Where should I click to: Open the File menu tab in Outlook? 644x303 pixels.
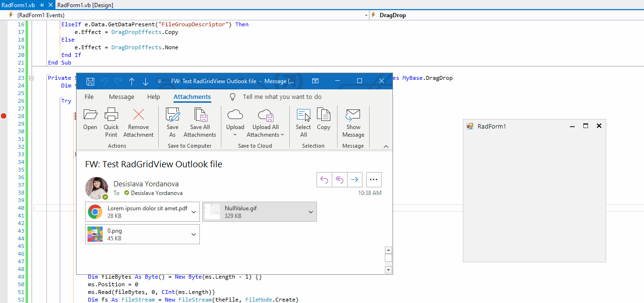(89, 97)
